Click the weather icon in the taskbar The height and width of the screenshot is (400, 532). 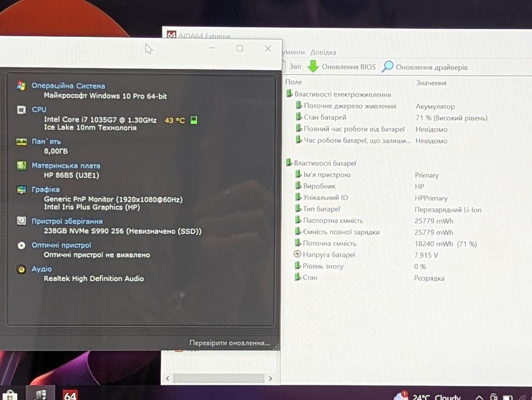click(x=401, y=395)
